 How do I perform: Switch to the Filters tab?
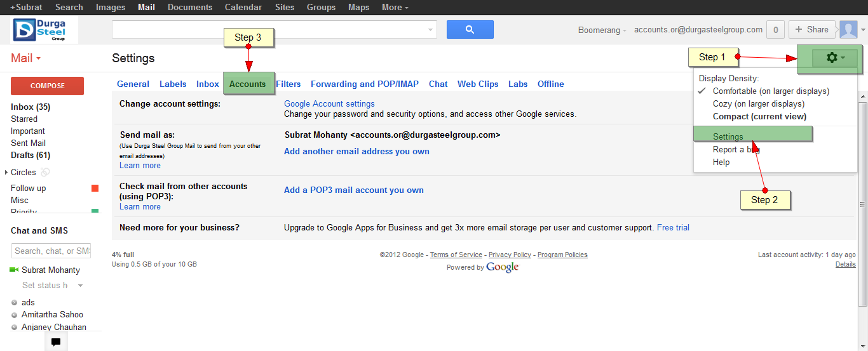(x=288, y=84)
